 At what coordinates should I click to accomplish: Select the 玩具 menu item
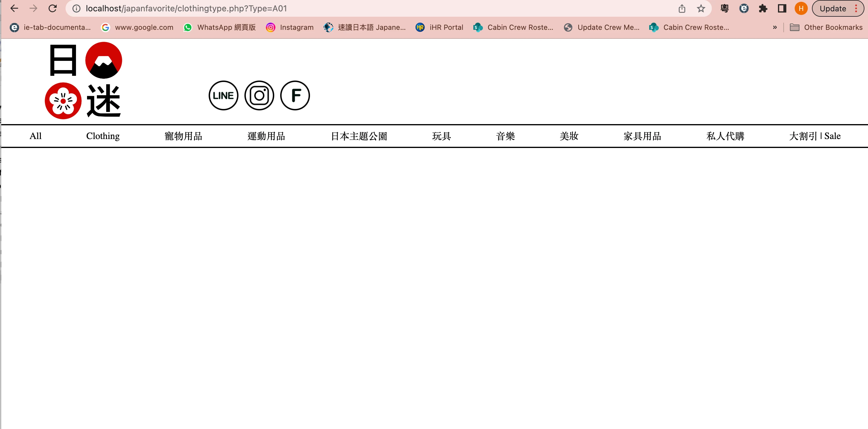pyautogui.click(x=441, y=136)
